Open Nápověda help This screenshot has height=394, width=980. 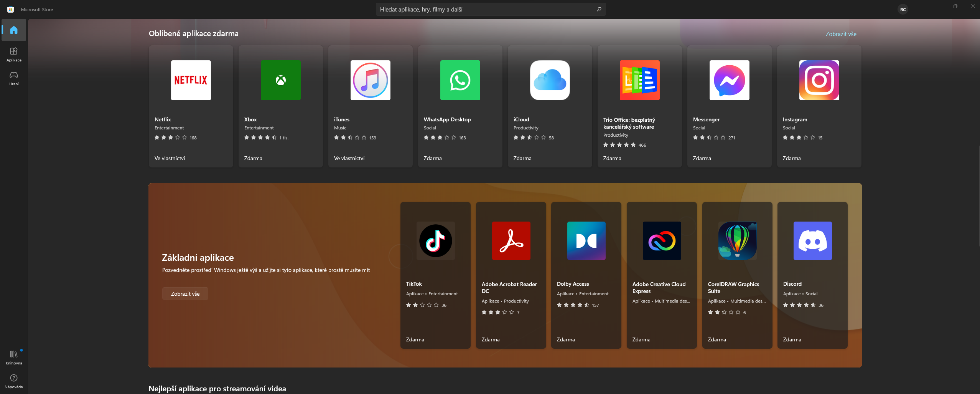pyautogui.click(x=14, y=381)
